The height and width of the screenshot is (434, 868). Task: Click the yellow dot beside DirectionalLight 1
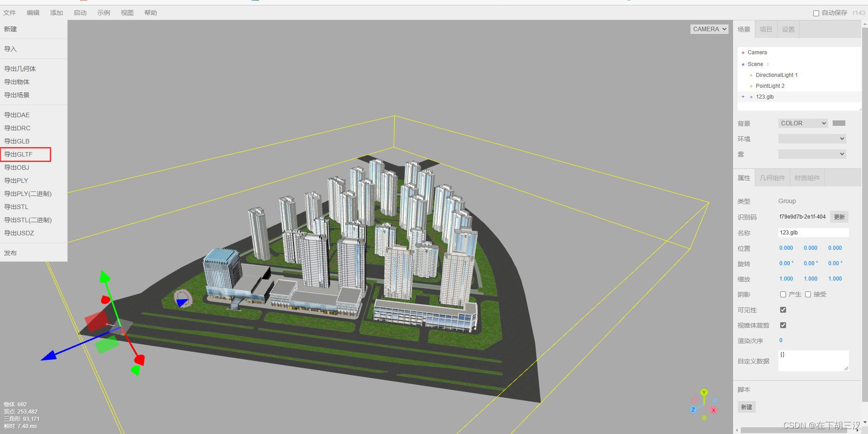(751, 76)
